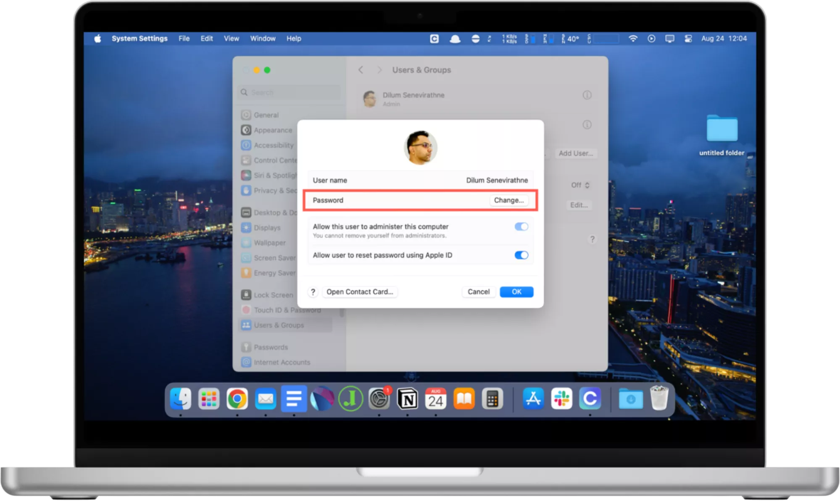Open the Apple menu
840x504 pixels.
(x=98, y=39)
